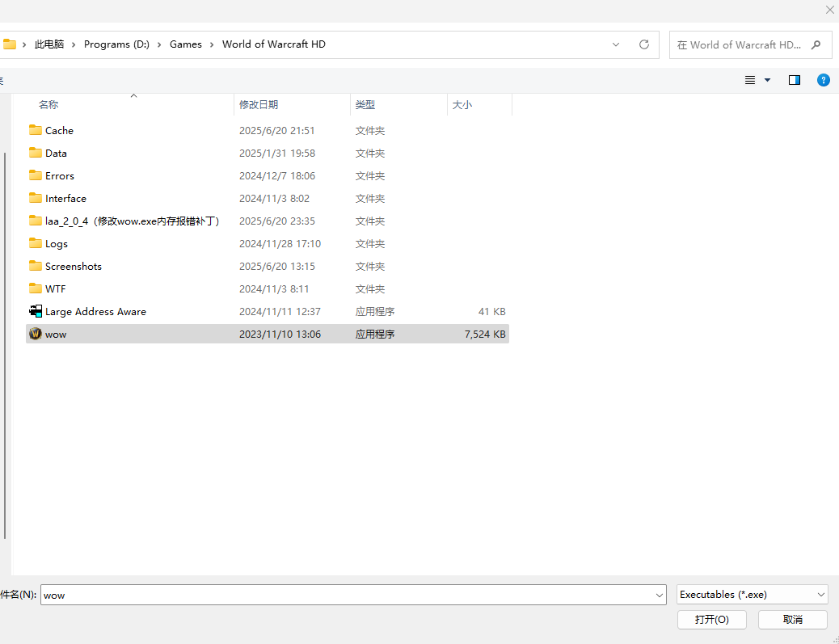Viewport: 839px width, 644px height.
Task: Close the file dialog window
Action: (830, 10)
